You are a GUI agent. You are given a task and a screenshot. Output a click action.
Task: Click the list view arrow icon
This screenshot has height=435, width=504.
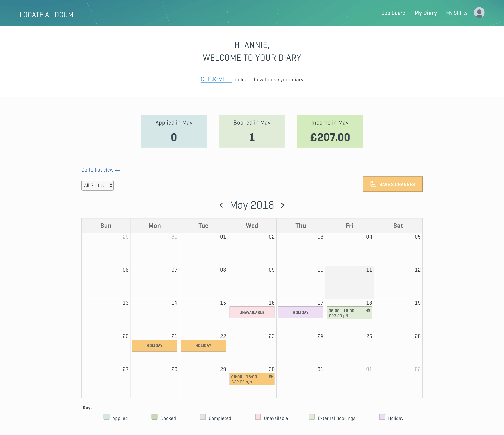click(117, 170)
